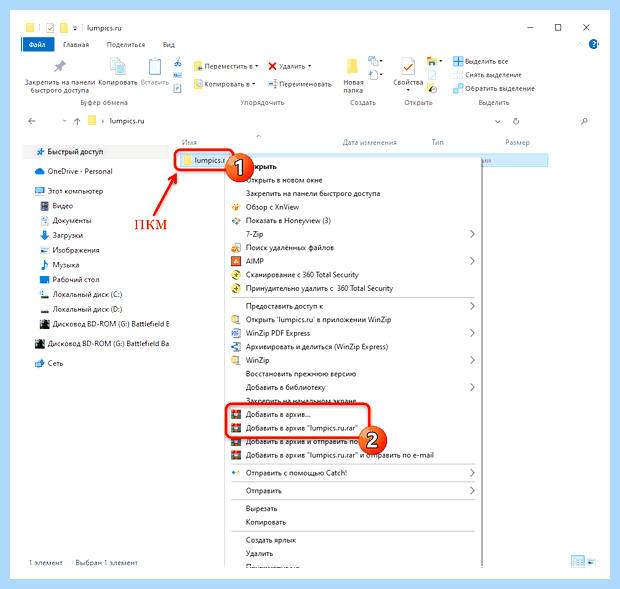
Task: Click the Invert selection icon
Action: tap(458, 89)
